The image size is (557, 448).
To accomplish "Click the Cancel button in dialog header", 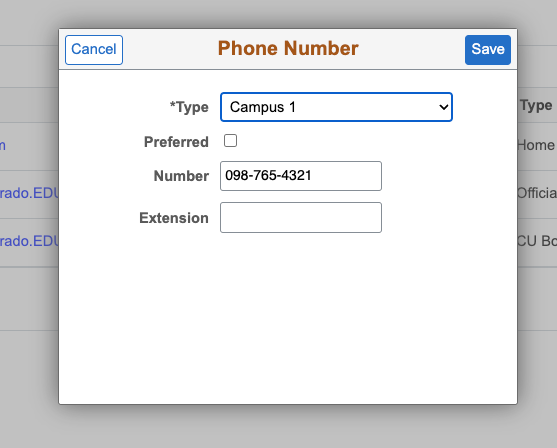I will [x=94, y=50].
